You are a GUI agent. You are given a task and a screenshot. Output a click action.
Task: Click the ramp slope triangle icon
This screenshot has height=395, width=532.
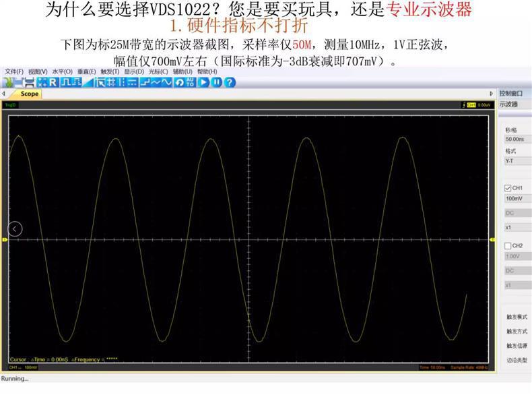tap(88, 82)
